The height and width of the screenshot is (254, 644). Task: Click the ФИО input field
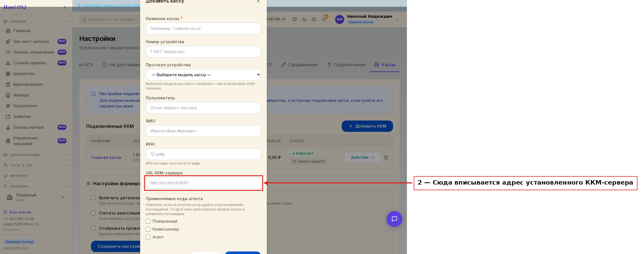(203, 131)
